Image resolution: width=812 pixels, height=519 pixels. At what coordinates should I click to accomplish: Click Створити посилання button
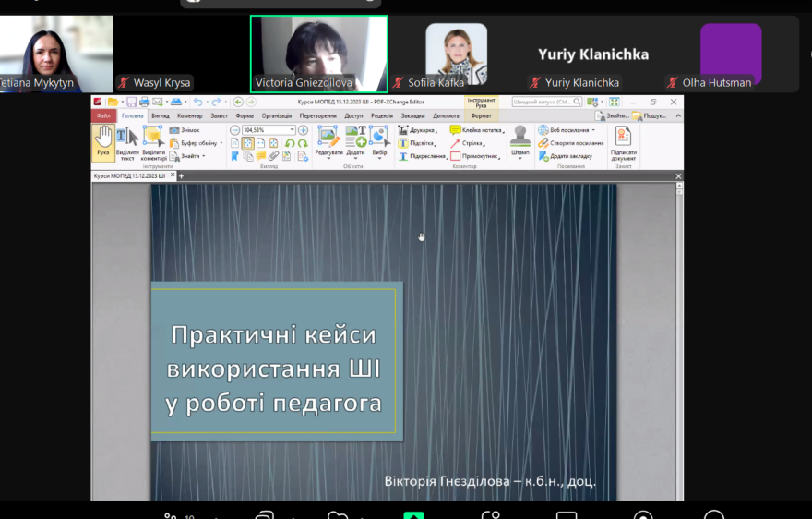pyautogui.click(x=571, y=143)
